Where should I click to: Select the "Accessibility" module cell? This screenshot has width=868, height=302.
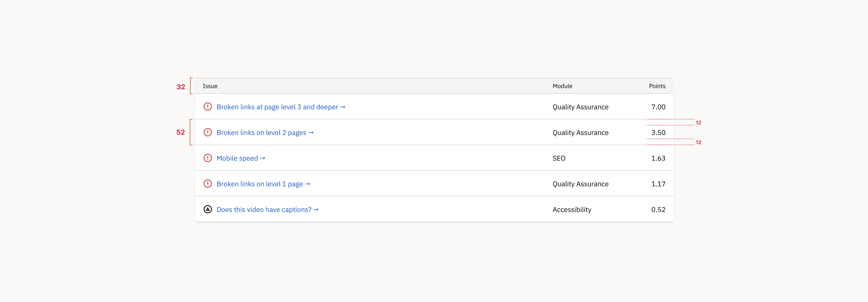click(x=572, y=210)
